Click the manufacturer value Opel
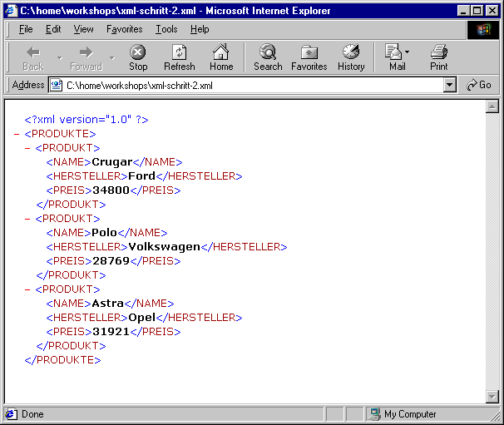The height and width of the screenshot is (425, 504). tap(141, 318)
